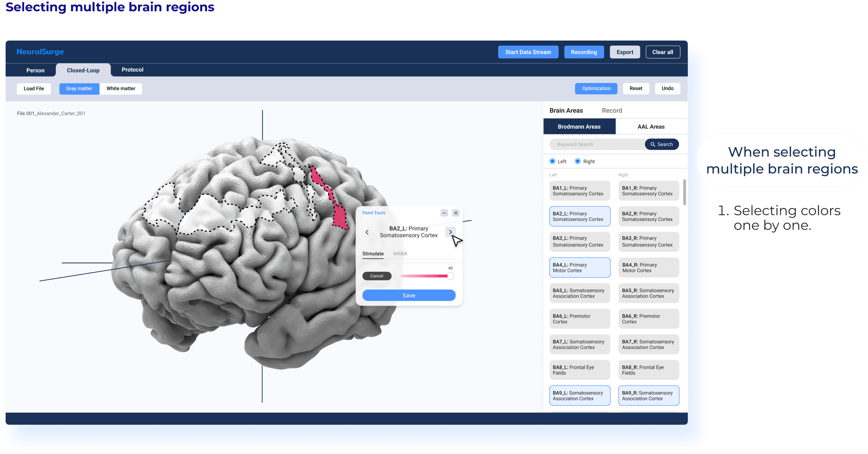
Task: Click the intensity slider handle
Action: pos(451,276)
